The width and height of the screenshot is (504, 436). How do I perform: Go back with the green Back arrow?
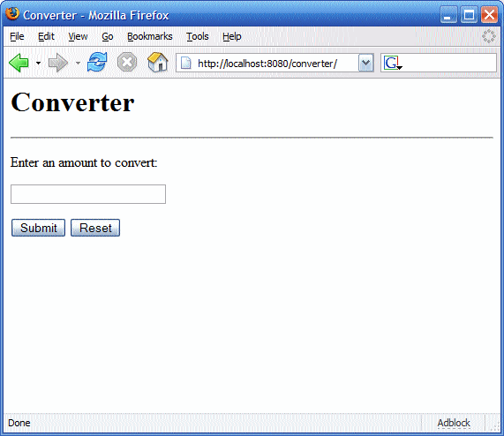coord(19,63)
